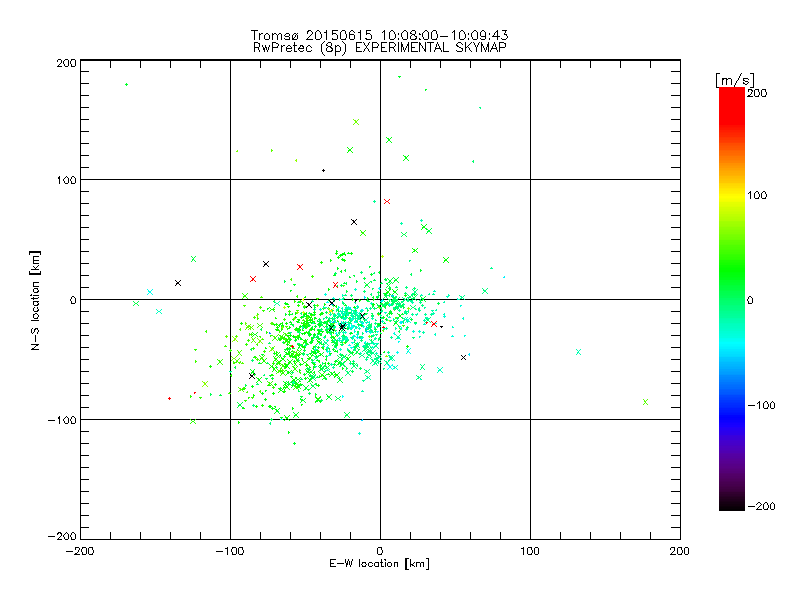Click the colorbar label '200'
Viewport: 800px width, 600px height.
pyautogui.click(x=757, y=93)
